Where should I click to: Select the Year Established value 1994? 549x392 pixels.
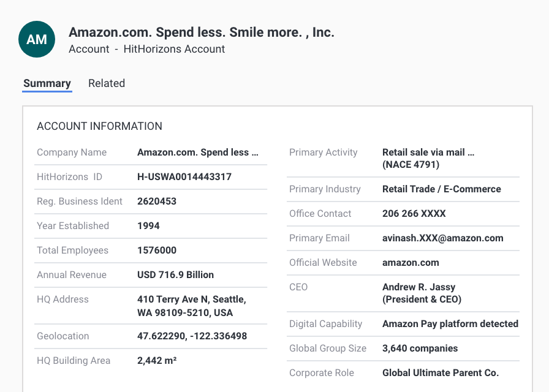148,226
